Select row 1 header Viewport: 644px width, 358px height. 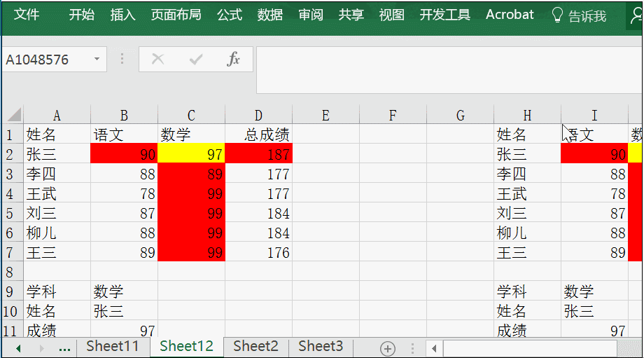[12, 134]
